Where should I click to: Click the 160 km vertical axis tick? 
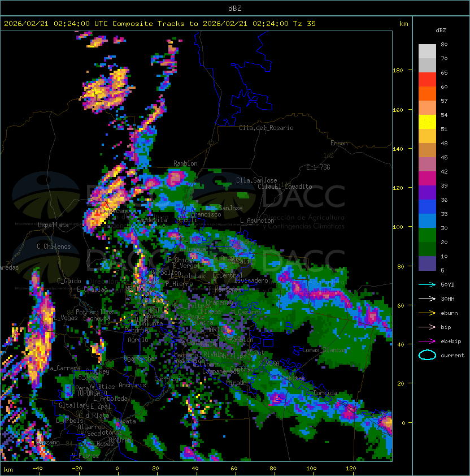click(x=398, y=110)
